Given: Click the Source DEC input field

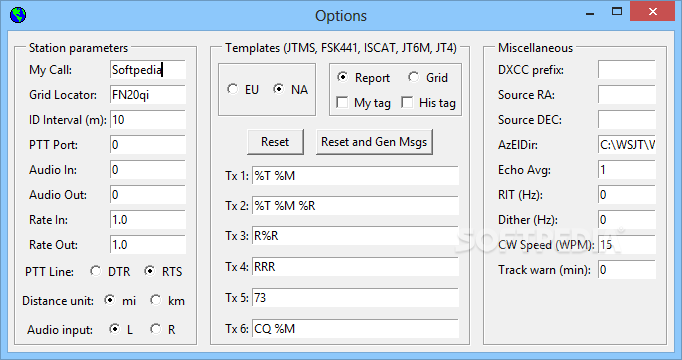Looking at the screenshot, I should coord(627,120).
